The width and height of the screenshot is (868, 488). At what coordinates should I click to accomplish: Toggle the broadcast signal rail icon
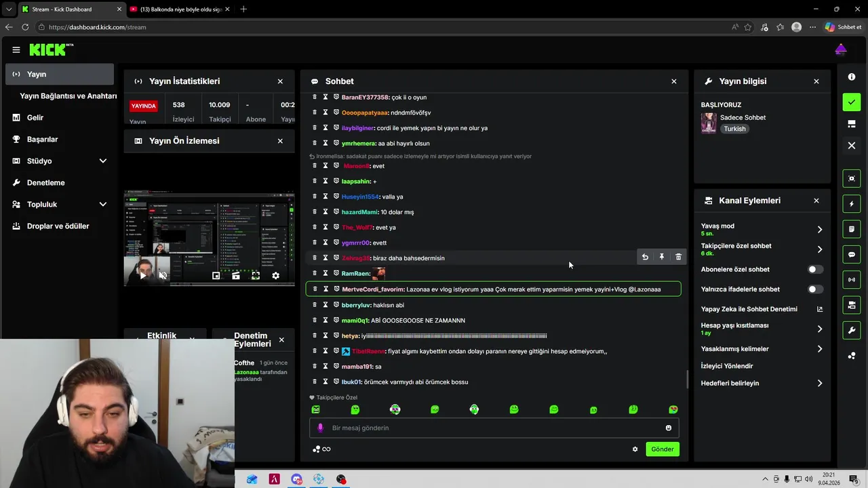pyautogui.click(x=852, y=279)
